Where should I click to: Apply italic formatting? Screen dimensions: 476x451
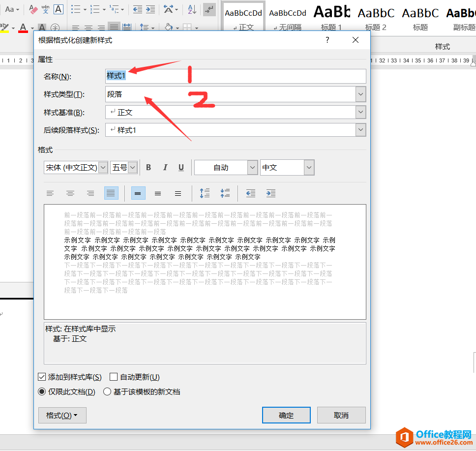point(164,167)
